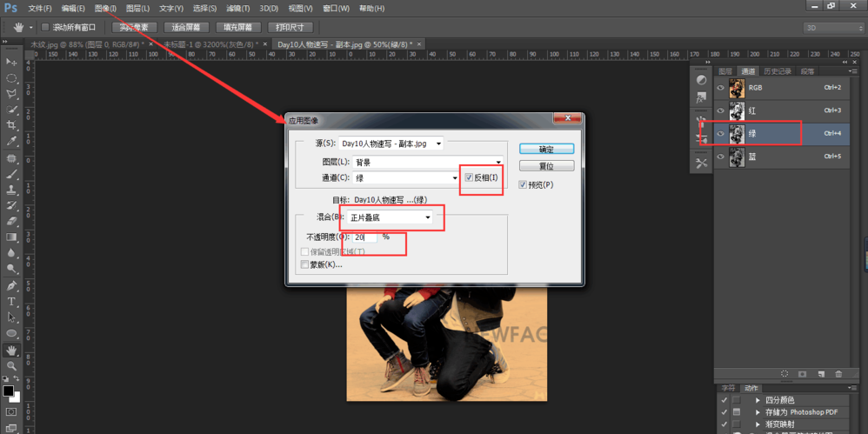The image size is (868, 434).
Task: Select the Eyedropper tool
Action: click(x=11, y=141)
